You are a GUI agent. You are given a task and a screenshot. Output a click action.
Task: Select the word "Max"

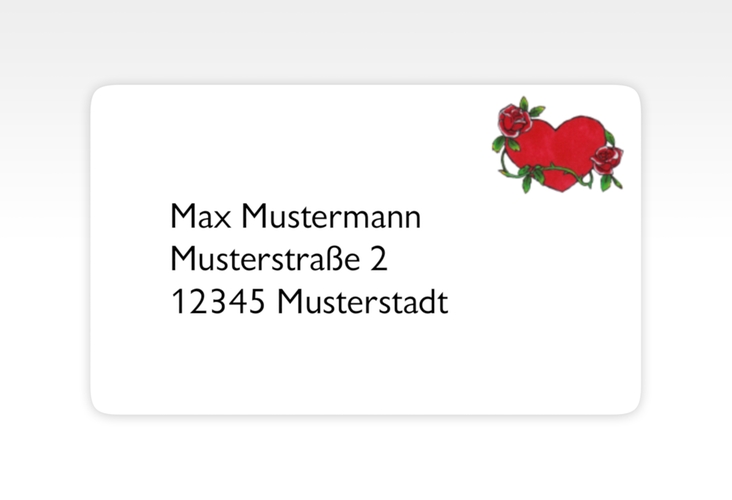pyautogui.click(x=201, y=217)
